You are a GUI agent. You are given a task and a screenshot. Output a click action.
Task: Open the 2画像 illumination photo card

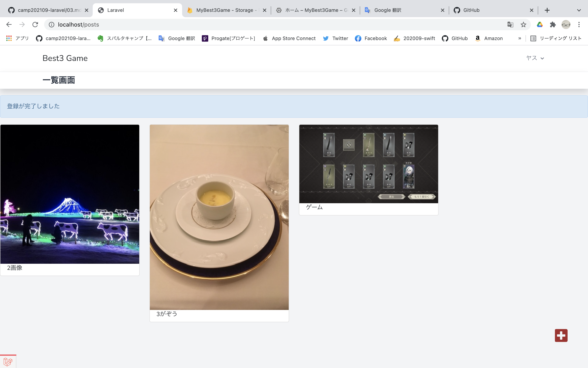(x=70, y=200)
